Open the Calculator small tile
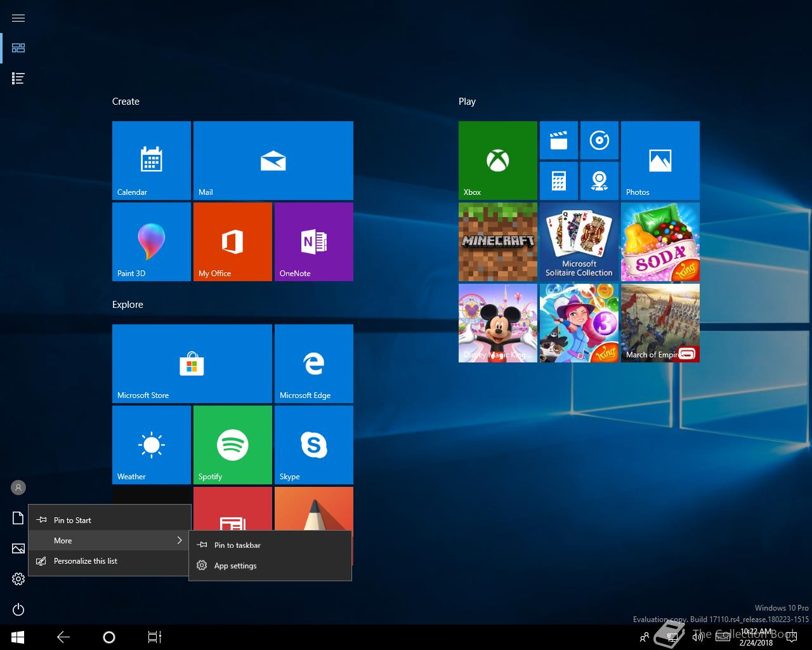This screenshot has height=650, width=812. 559,181
